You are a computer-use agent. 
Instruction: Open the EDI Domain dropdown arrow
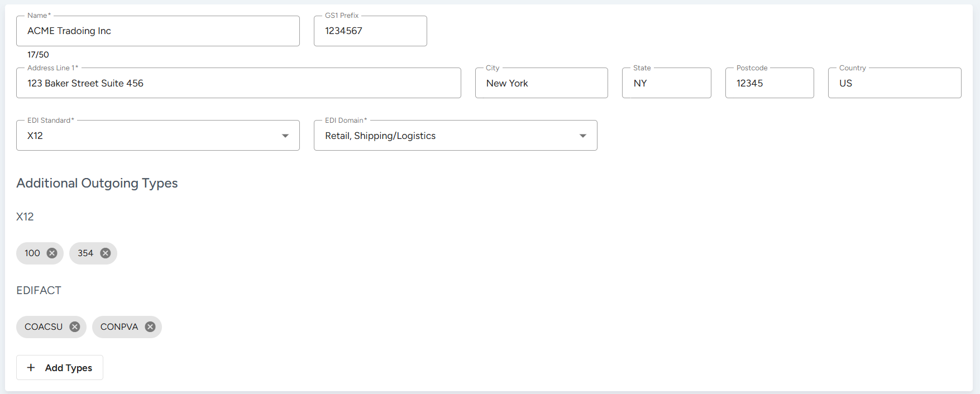583,136
